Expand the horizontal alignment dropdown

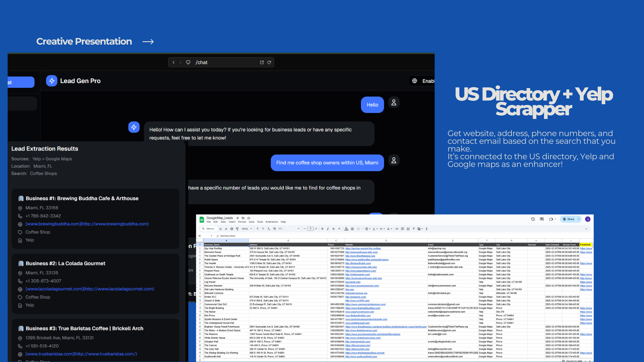(370, 229)
